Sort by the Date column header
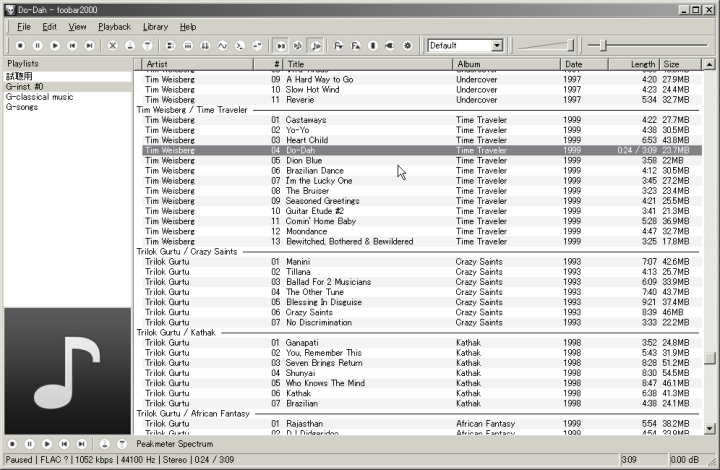This screenshot has height=470, width=720. point(584,64)
